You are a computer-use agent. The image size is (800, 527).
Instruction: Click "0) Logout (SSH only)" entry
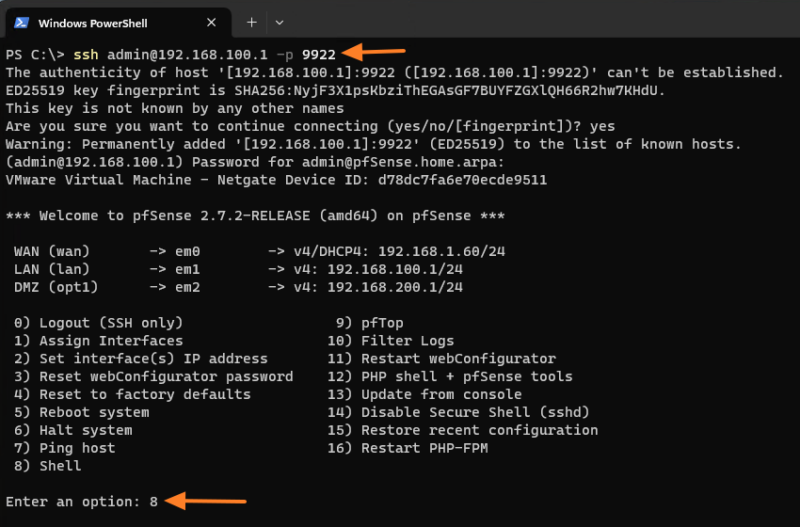tap(98, 323)
